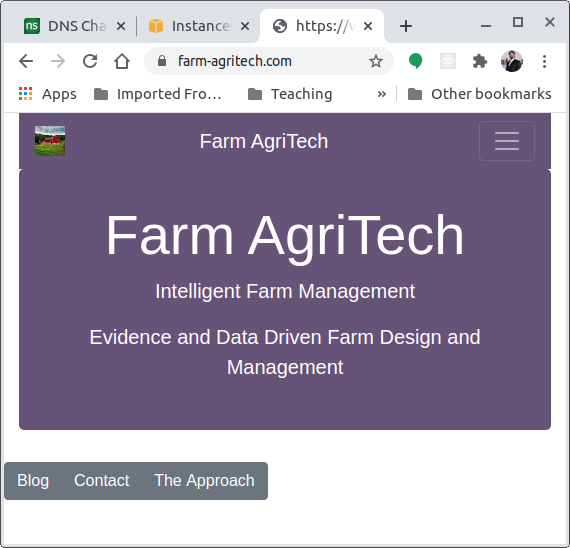Open the Chrome three-dot menu
This screenshot has height=548, width=570.
[x=544, y=61]
